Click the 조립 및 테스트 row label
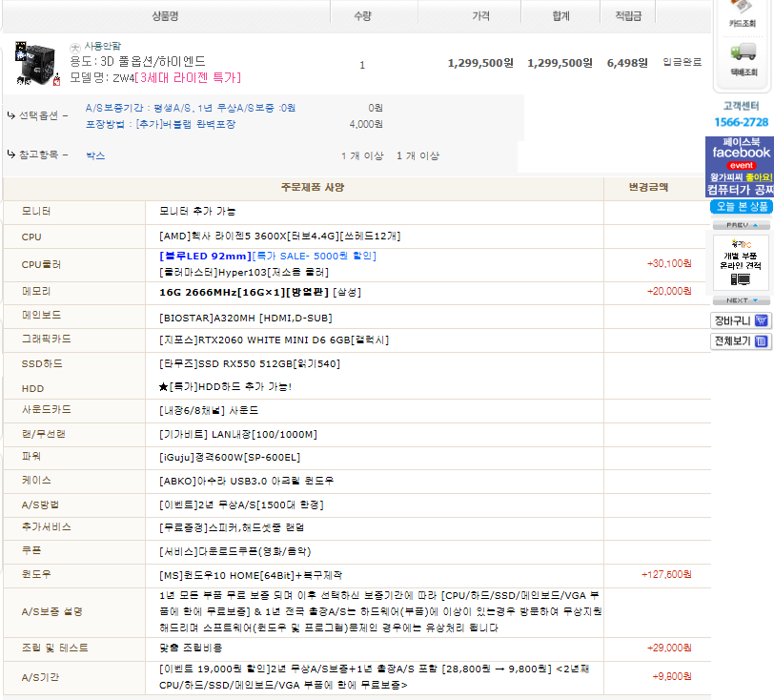 point(54,648)
